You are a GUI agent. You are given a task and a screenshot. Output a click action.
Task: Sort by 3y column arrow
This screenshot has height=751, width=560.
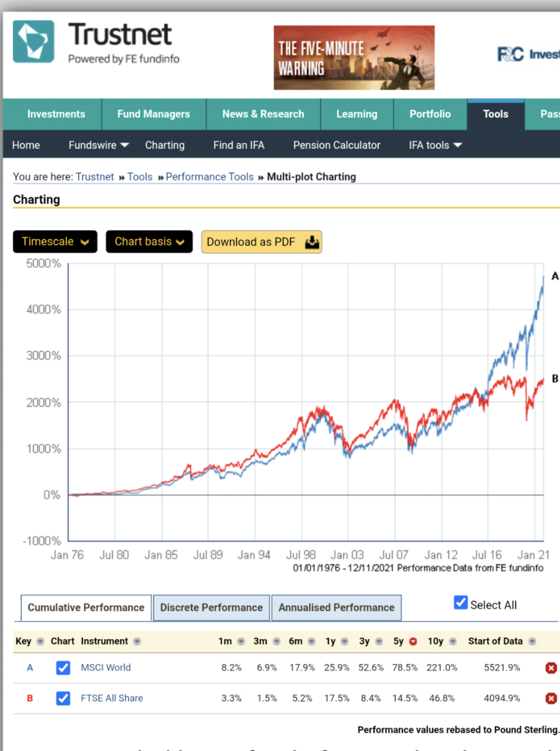tap(379, 641)
